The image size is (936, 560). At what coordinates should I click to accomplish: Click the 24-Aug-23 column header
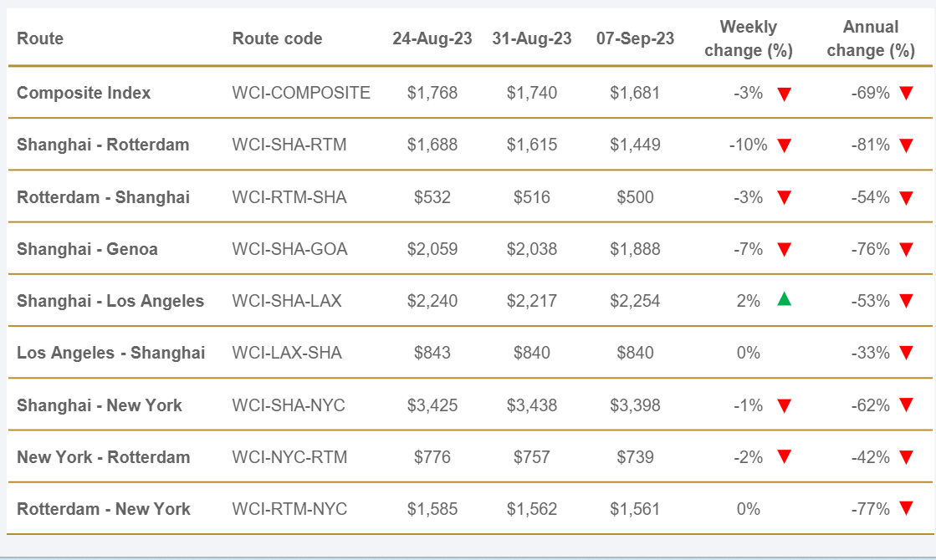[x=432, y=38]
